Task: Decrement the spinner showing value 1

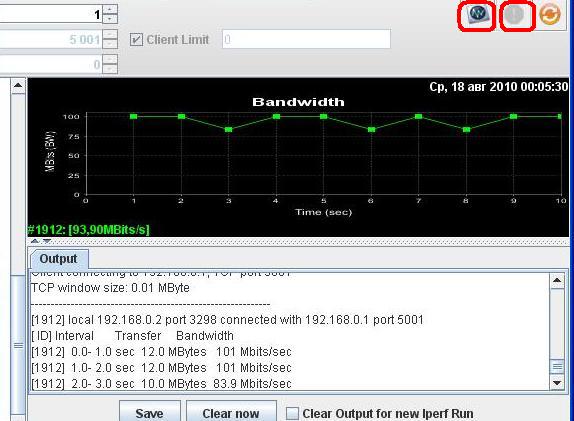Action: 110,19
